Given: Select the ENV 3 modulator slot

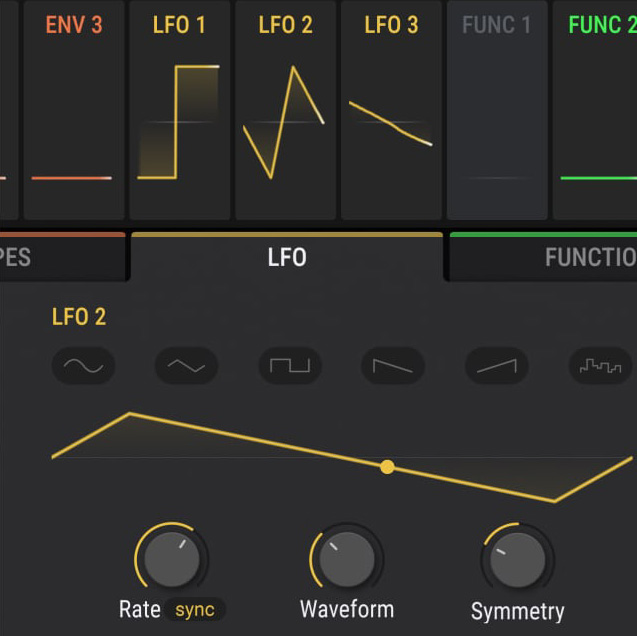Looking at the screenshot, I should pyautogui.click(x=74, y=110).
